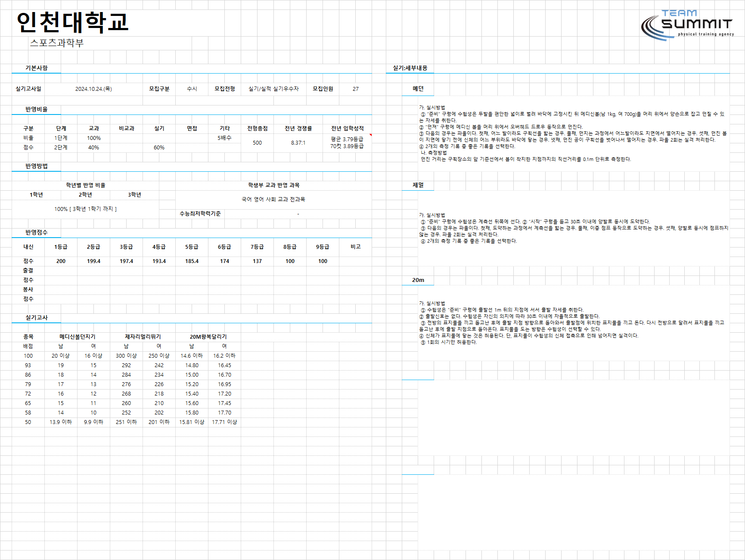Click the red comment indicator on 전년 입학성적 cell

click(370, 135)
